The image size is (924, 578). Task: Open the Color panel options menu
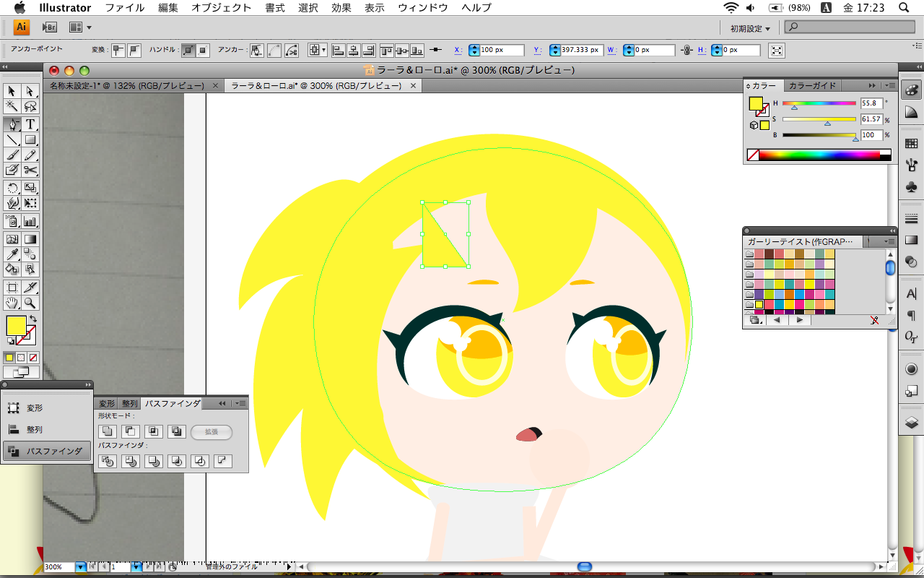(x=890, y=85)
